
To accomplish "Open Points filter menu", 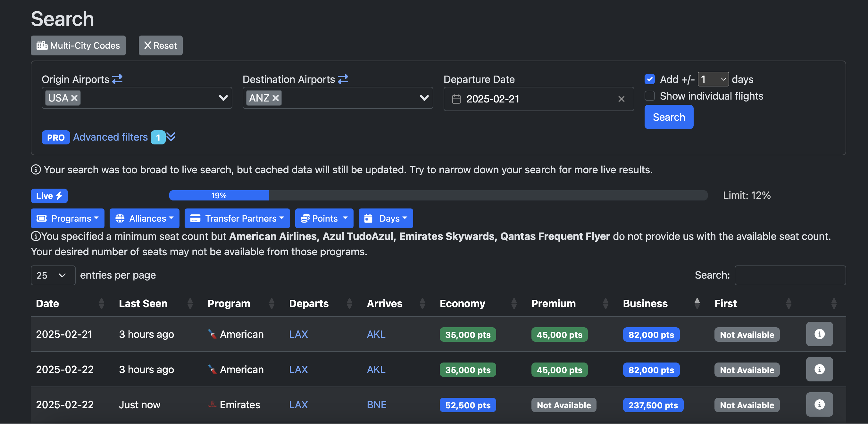I will point(324,218).
